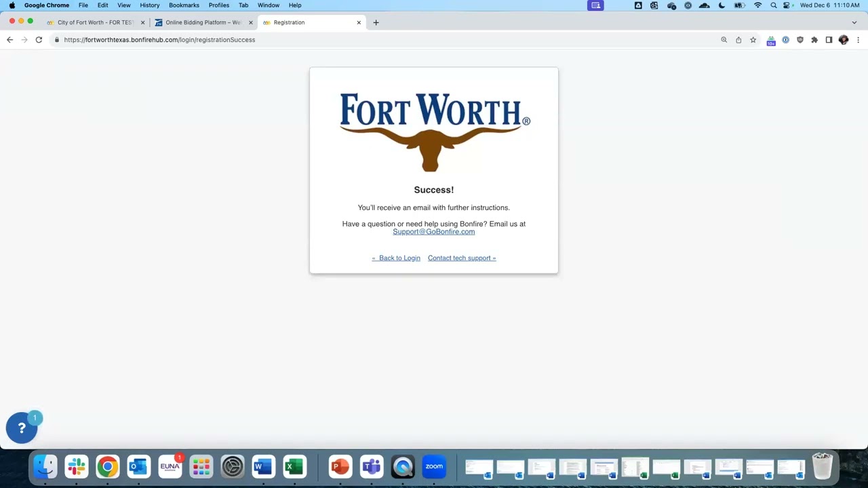Open the zoom magnifier in address bar
Image resolution: width=868 pixels, height=488 pixels.
(x=724, y=40)
